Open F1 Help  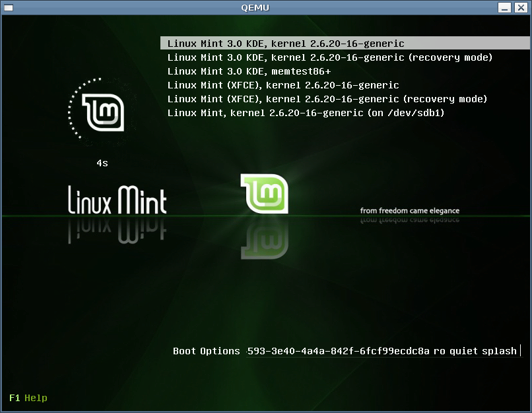(28, 398)
